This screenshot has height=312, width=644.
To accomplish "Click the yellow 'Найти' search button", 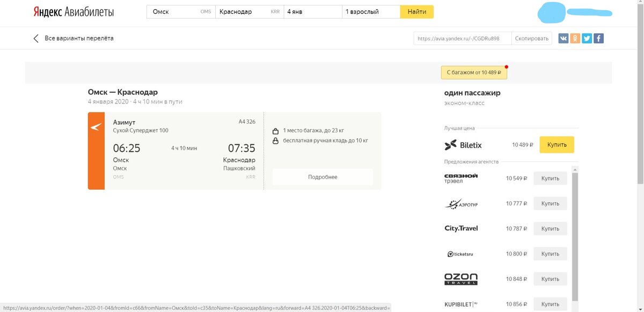I will (417, 11).
